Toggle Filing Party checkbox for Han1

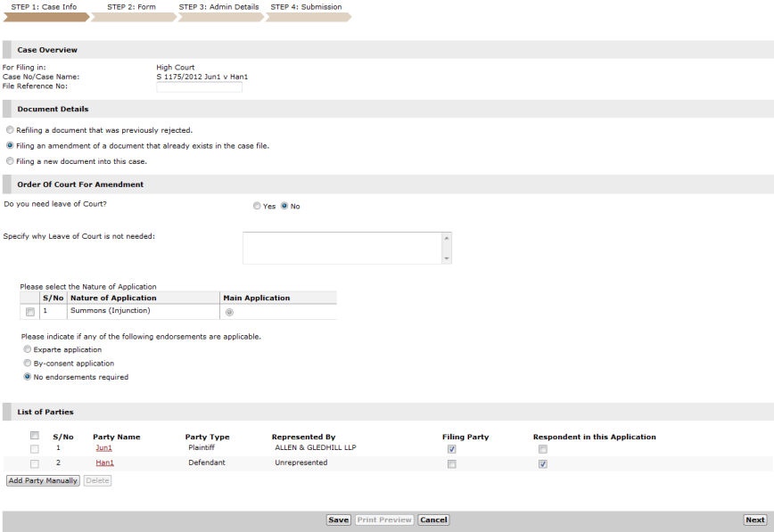[x=452, y=464]
